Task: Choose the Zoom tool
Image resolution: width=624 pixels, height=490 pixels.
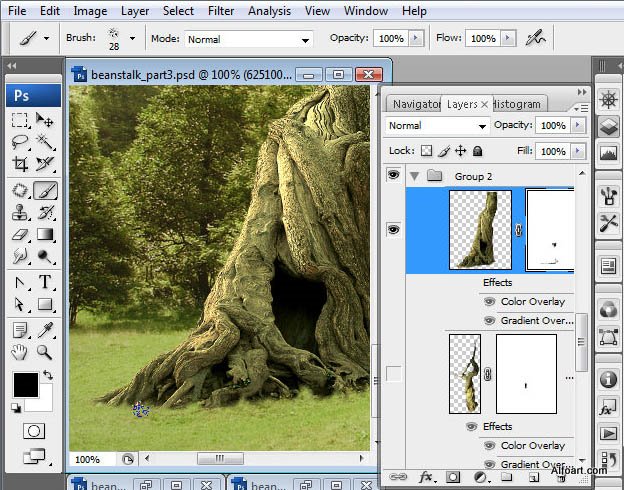Action: tap(44, 352)
